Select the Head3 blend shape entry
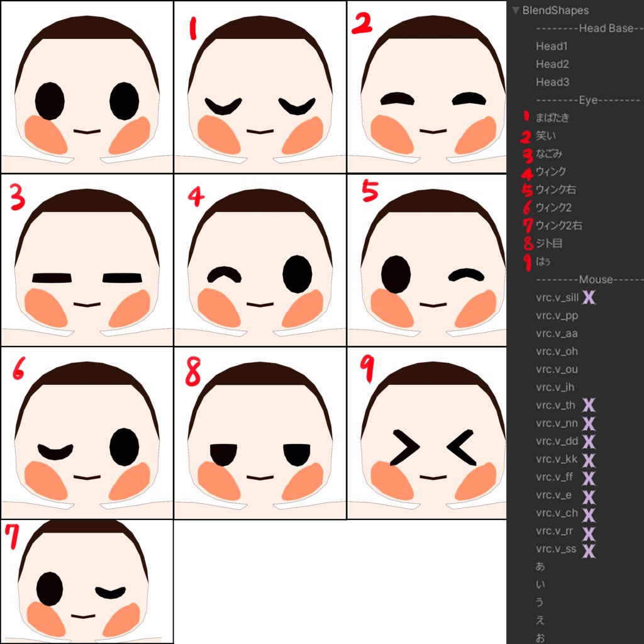Viewport: 644px width, 644px height. 552,82
